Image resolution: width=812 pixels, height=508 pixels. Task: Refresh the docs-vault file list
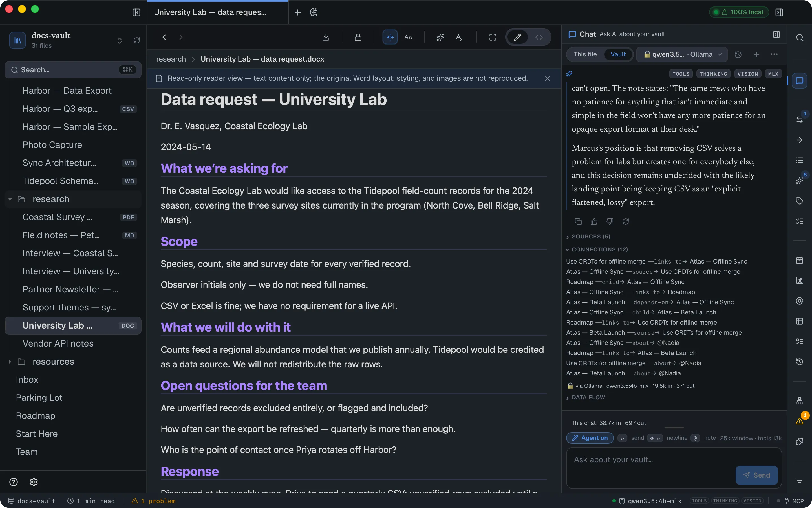(136, 41)
